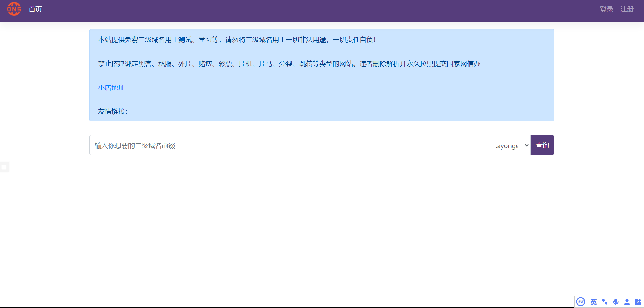Toggle the 英 language mode indicator

593,302
